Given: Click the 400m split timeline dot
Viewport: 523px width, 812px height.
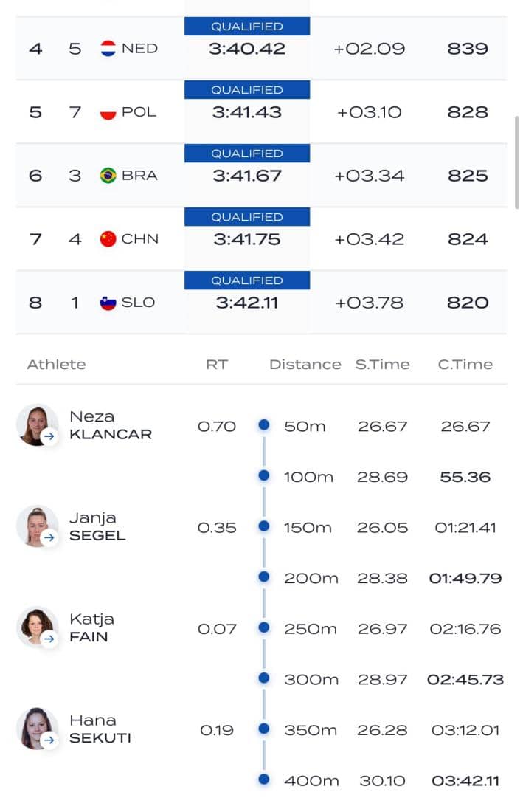Looking at the screenshot, I should [263, 780].
